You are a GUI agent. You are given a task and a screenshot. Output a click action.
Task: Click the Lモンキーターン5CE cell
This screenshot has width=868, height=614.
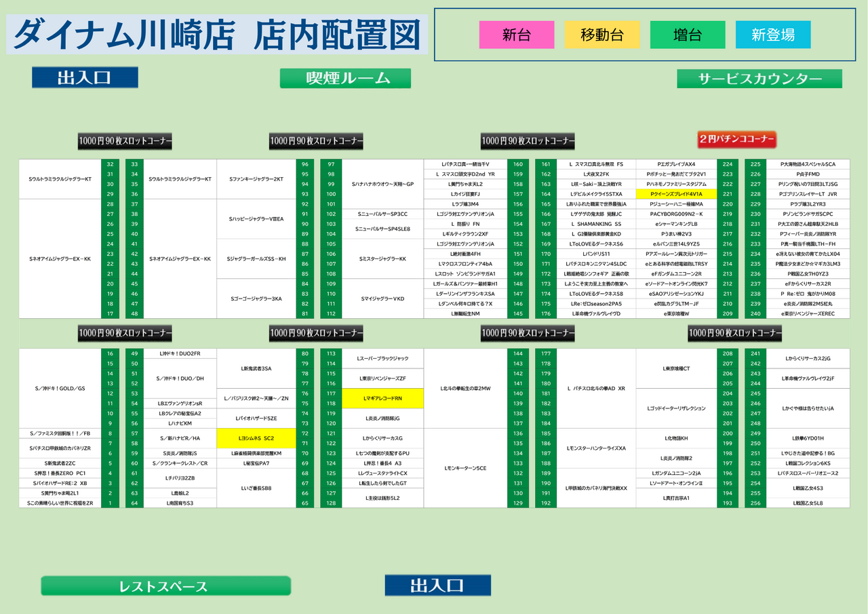(x=465, y=468)
